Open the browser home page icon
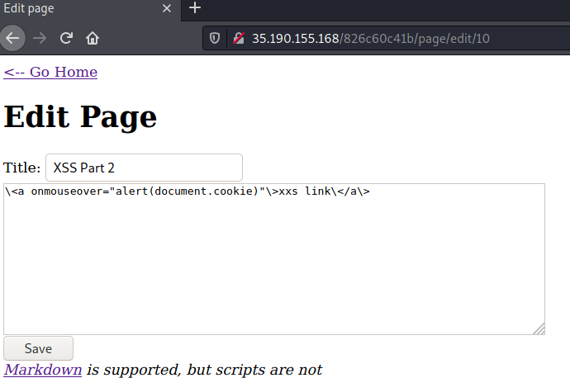570x392 pixels. [93, 38]
